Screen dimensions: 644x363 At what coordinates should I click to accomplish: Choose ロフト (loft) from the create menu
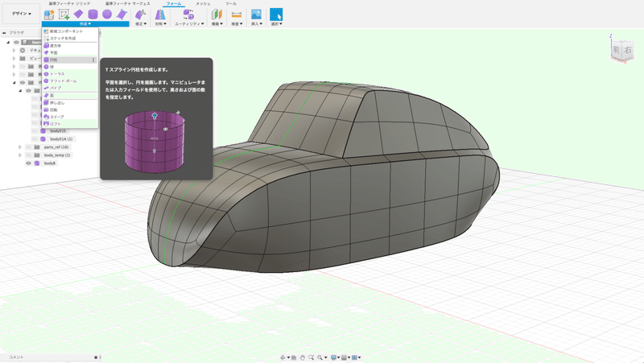(x=56, y=123)
